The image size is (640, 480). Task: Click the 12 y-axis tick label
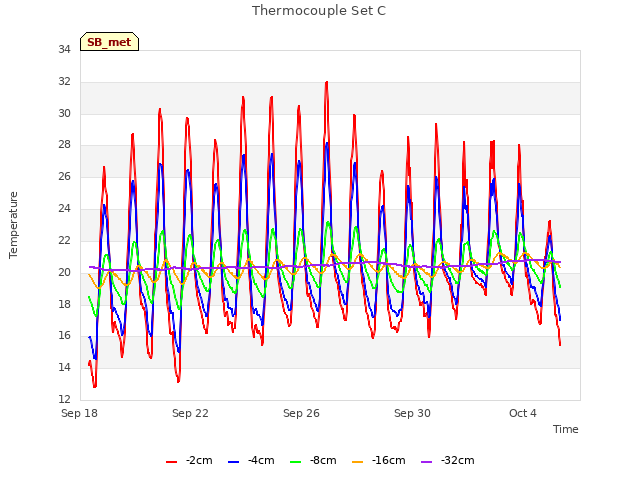[x=64, y=399]
